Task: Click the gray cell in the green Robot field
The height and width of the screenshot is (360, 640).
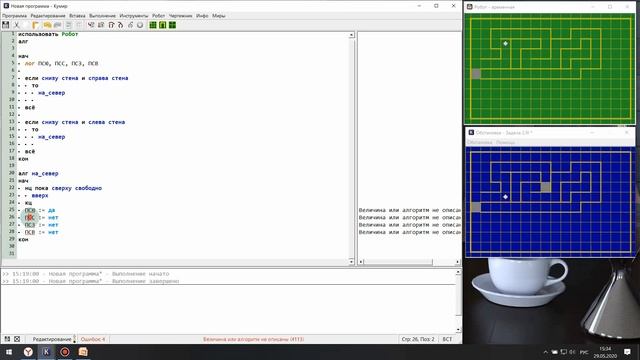Action: click(476, 74)
